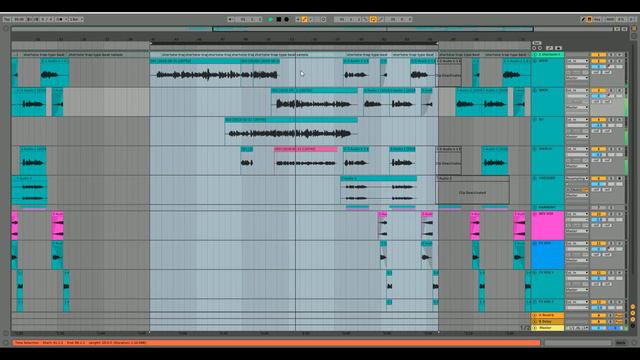Open the blue track's input type dropdown
The height and width of the screenshot is (360, 640).
[x=577, y=243]
